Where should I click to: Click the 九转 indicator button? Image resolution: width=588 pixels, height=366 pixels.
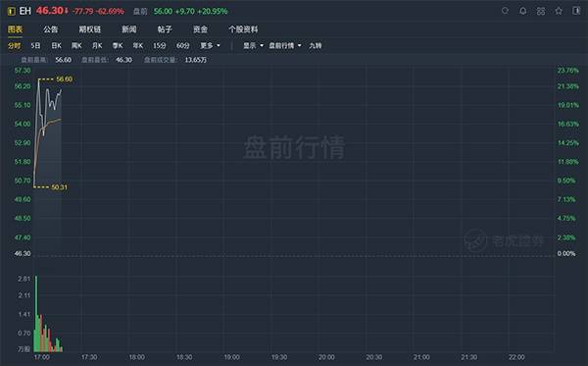point(315,46)
